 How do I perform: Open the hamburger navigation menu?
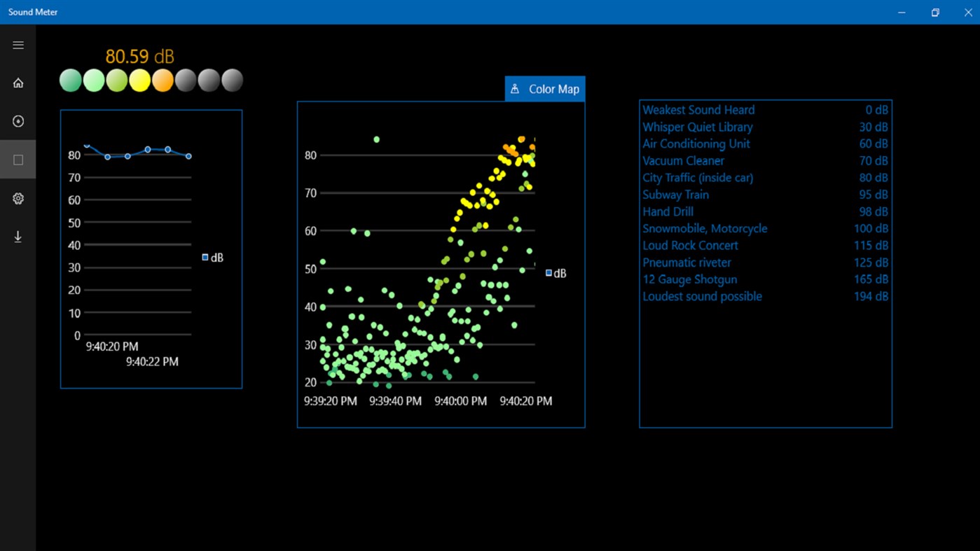pyautogui.click(x=18, y=44)
